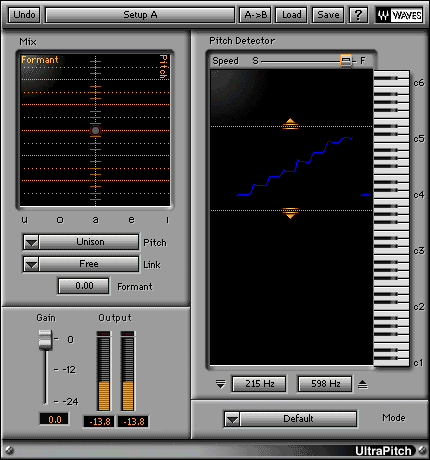Click the vowel 'a' label under Mix display

(x=96, y=220)
